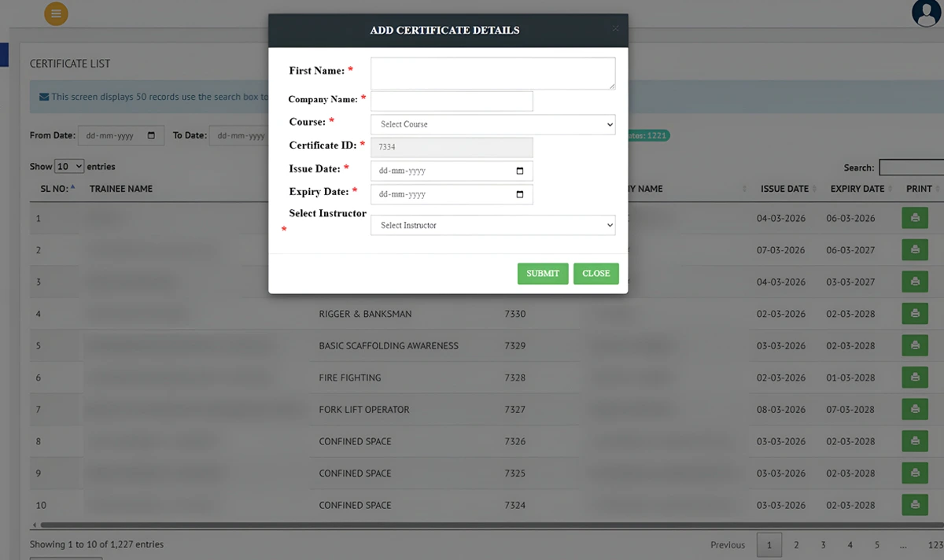Click the hamburger menu icon
Screen dimensions: 944x560
(56, 13)
